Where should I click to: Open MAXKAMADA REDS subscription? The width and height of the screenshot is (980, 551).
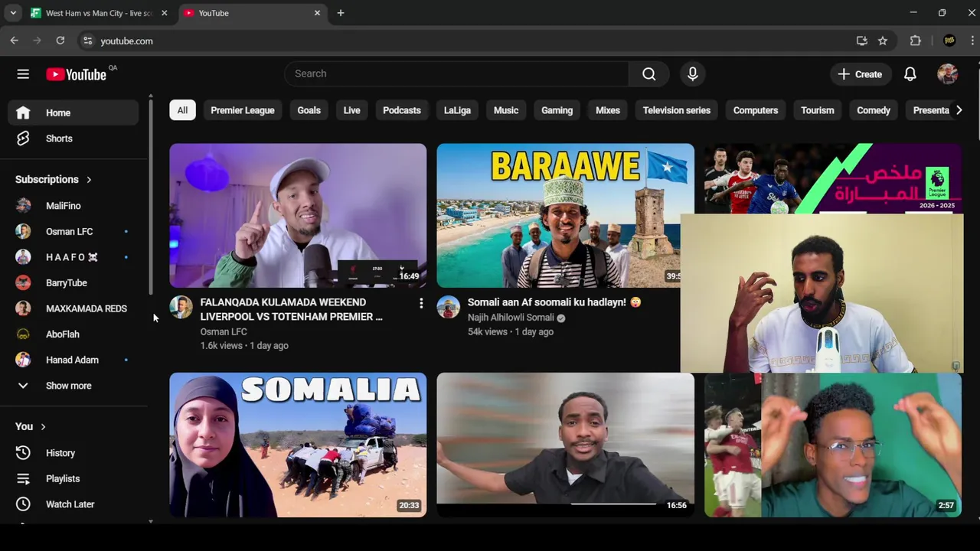(x=73, y=308)
